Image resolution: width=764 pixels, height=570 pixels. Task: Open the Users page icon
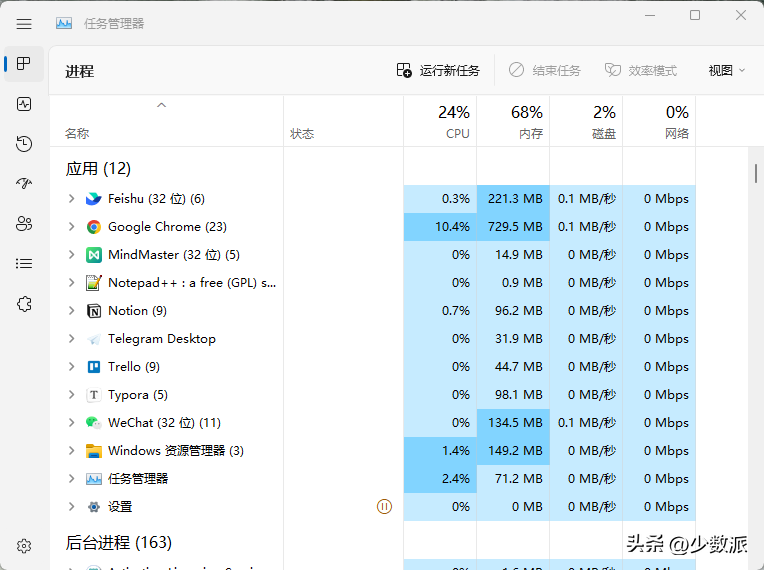click(x=24, y=224)
